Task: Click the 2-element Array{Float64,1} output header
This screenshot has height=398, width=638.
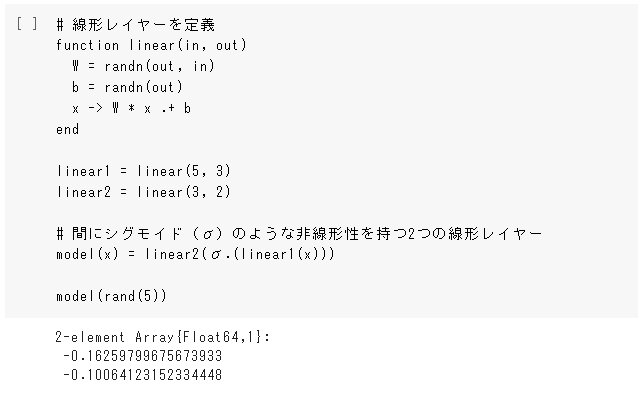Action: (163, 337)
